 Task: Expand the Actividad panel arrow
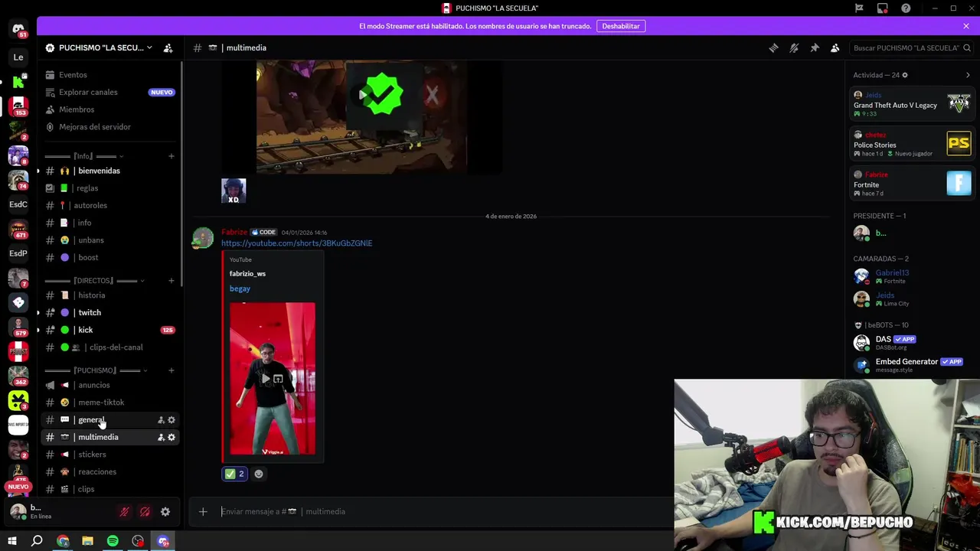tap(968, 75)
